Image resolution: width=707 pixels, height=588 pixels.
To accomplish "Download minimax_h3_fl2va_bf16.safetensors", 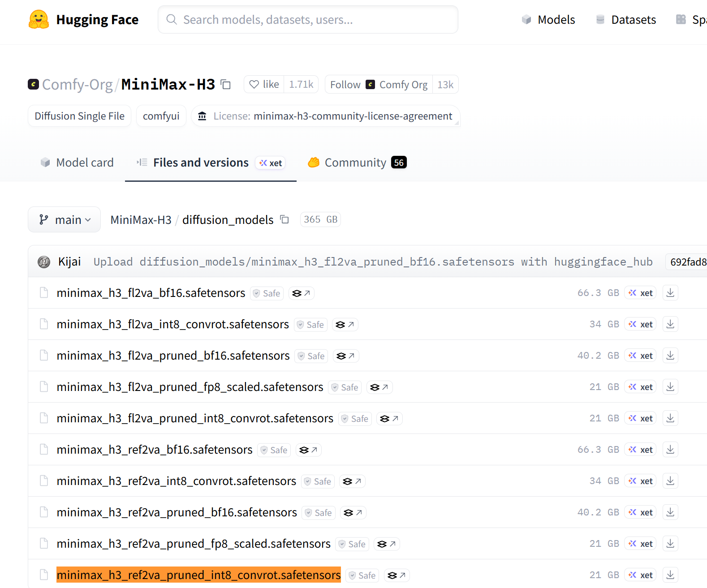I will [670, 293].
